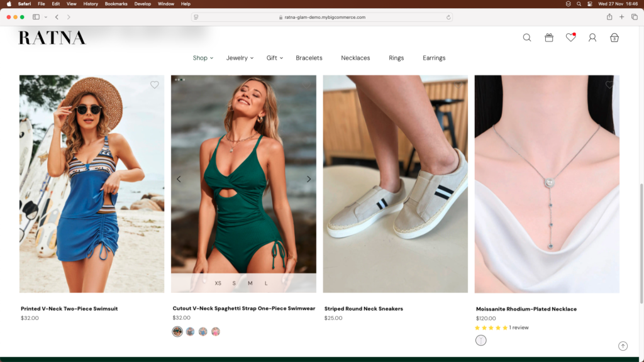Open the site search icon
Viewport: 644px width, 362px height.
pyautogui.click(x=527, y=38)
